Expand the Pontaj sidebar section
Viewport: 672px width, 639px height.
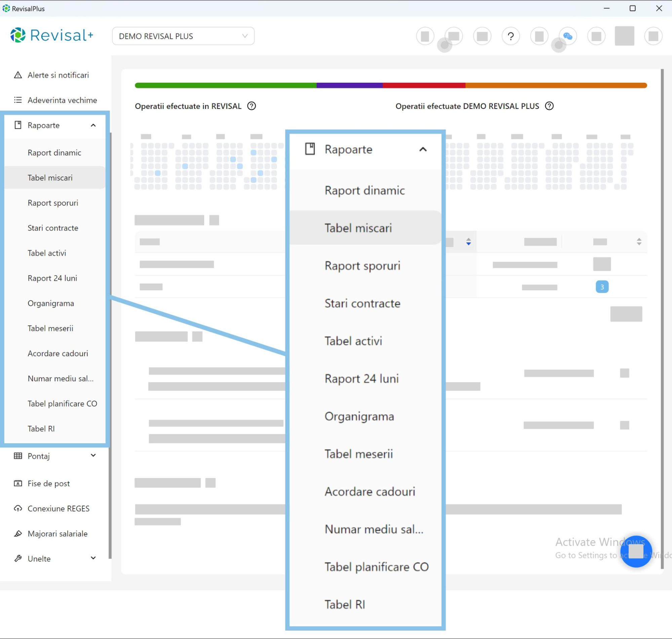coord(93,455)
